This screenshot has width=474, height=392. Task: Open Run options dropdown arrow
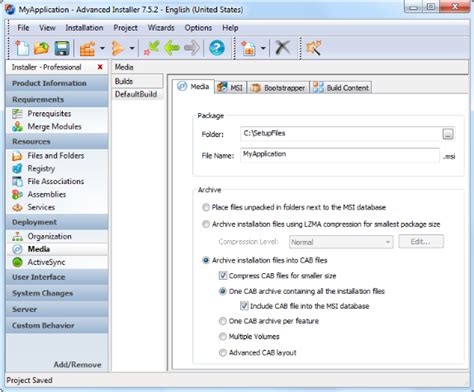pos(132,48)
